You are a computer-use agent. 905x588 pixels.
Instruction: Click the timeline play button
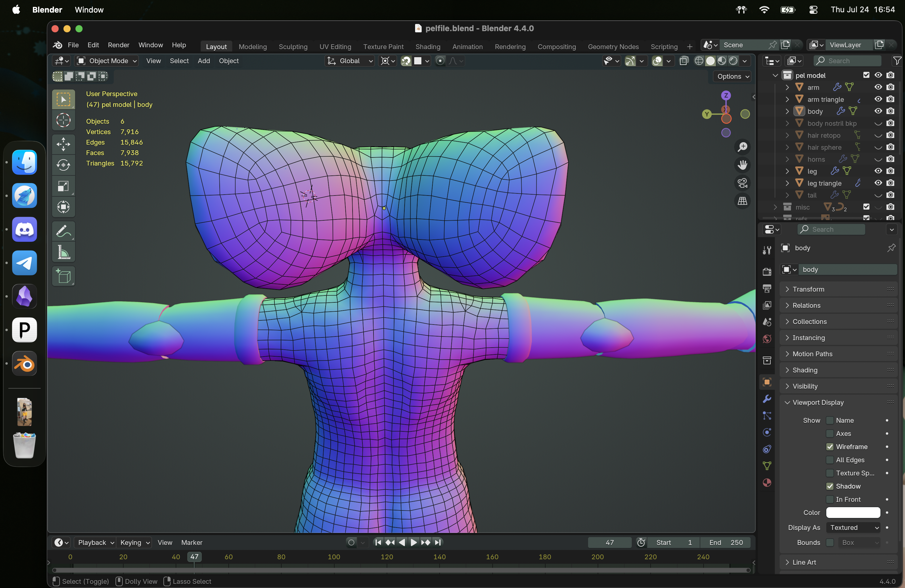tap(414, 542)
